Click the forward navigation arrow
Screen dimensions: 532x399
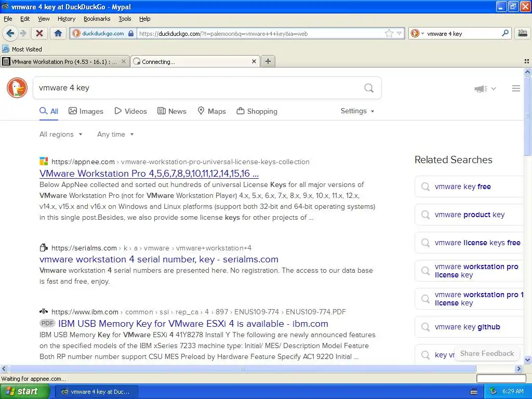pyautogui.click(x=23, y=33)
